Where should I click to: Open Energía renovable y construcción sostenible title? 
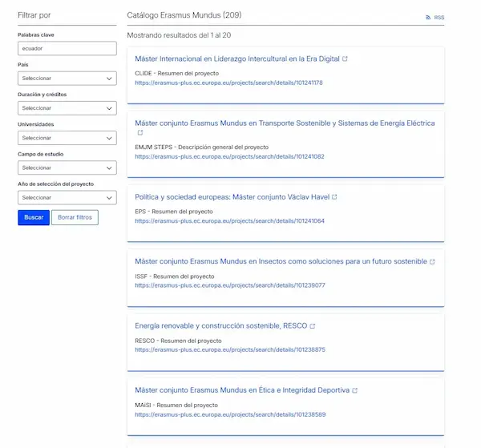(220, 326)
